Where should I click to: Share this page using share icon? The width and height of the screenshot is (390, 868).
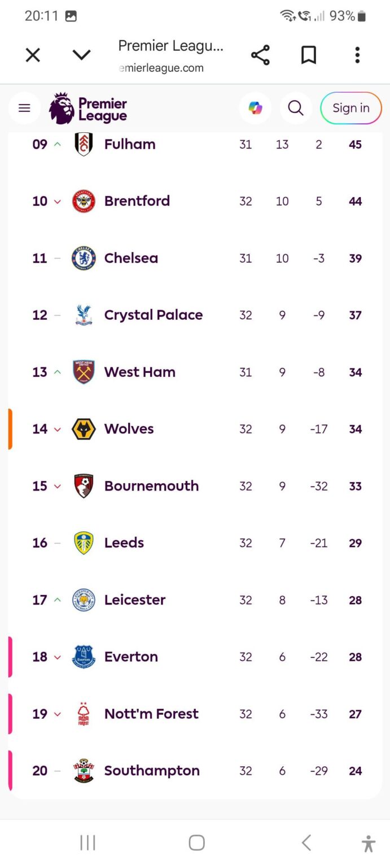pyautogui.click(x=260, y=55)
